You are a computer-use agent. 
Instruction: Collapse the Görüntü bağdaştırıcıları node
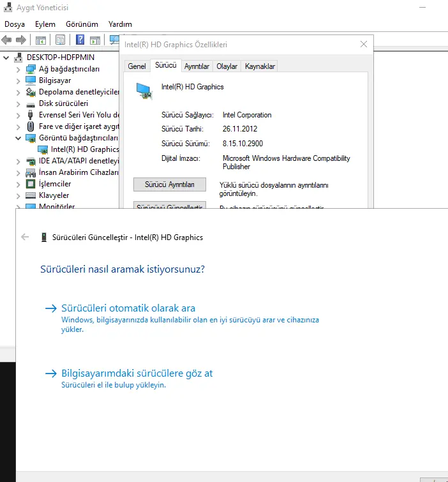pyautogui.click(x=18, y=138)
